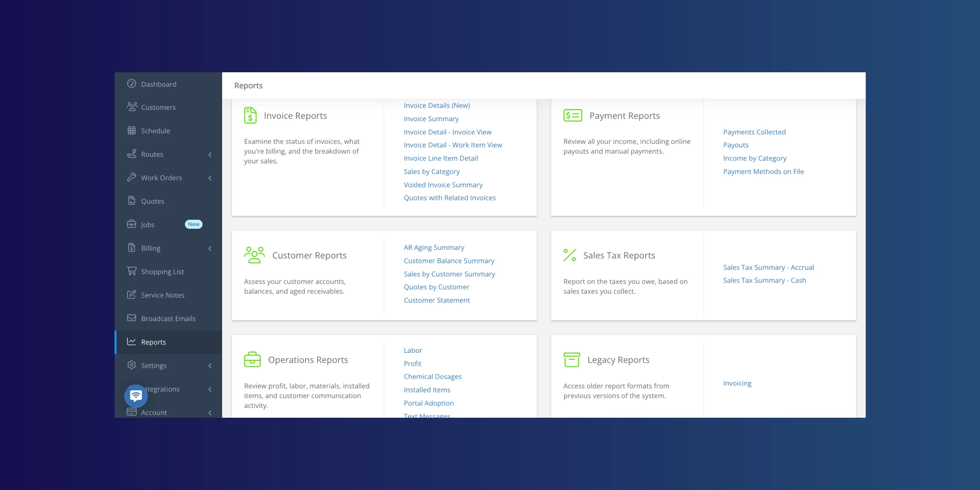Click the Quotes document icon

(x=131, y=200)
